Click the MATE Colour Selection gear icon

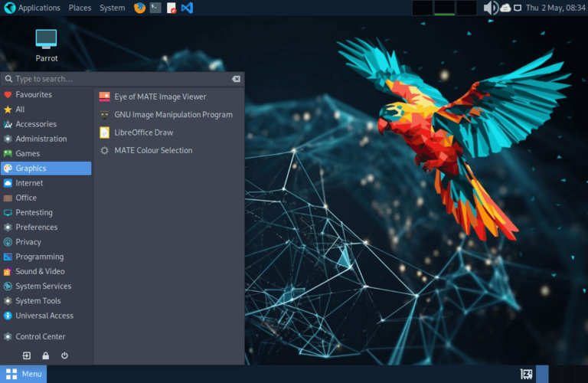(x=105, y=150)
